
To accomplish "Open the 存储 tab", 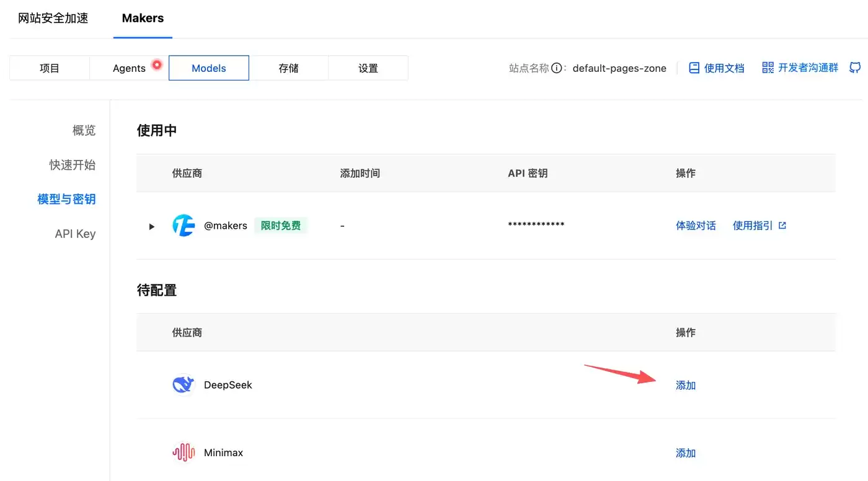I will (288, 68).
